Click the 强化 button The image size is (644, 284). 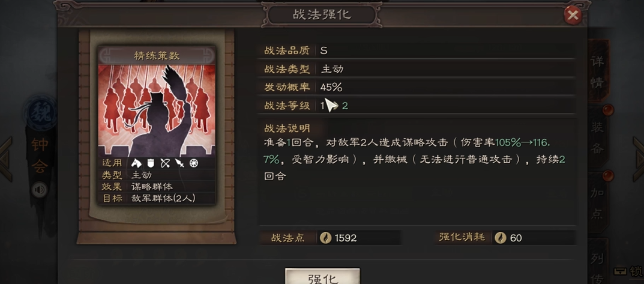322,276
